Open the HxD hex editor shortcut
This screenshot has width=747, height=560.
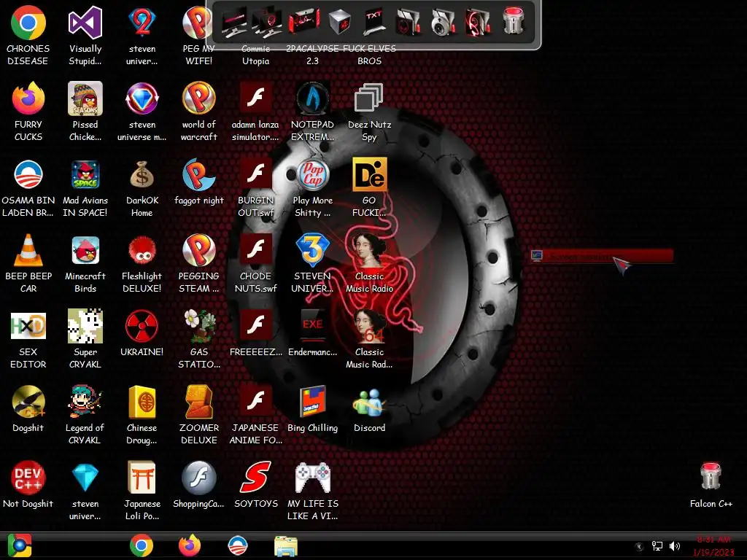pos(28,326)
